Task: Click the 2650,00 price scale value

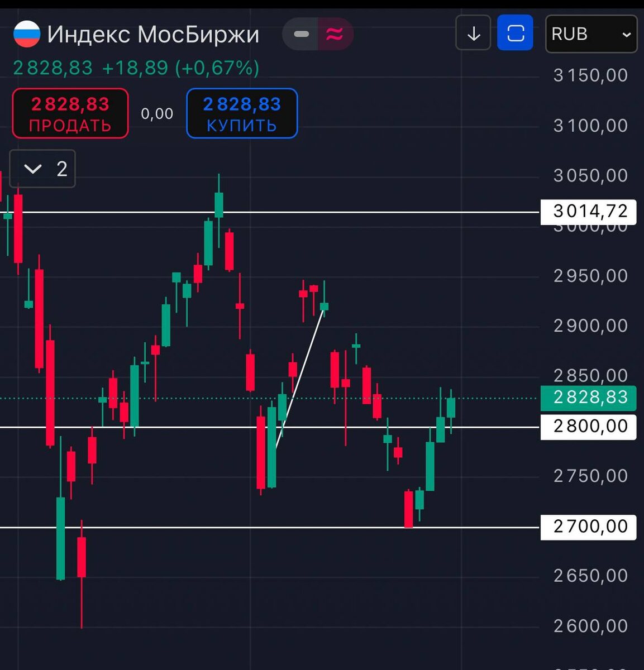Action: click(x=591, y=576)
